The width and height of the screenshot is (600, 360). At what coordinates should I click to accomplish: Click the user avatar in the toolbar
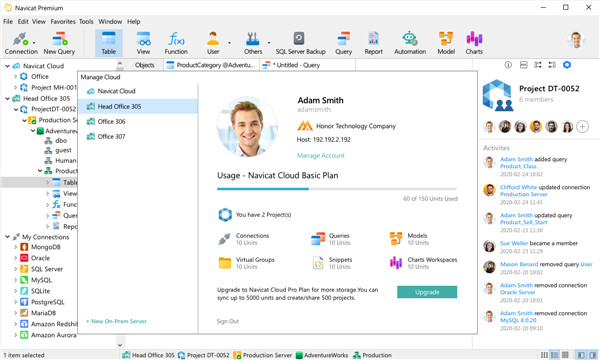pyautogui.click(x=576, y=39)
